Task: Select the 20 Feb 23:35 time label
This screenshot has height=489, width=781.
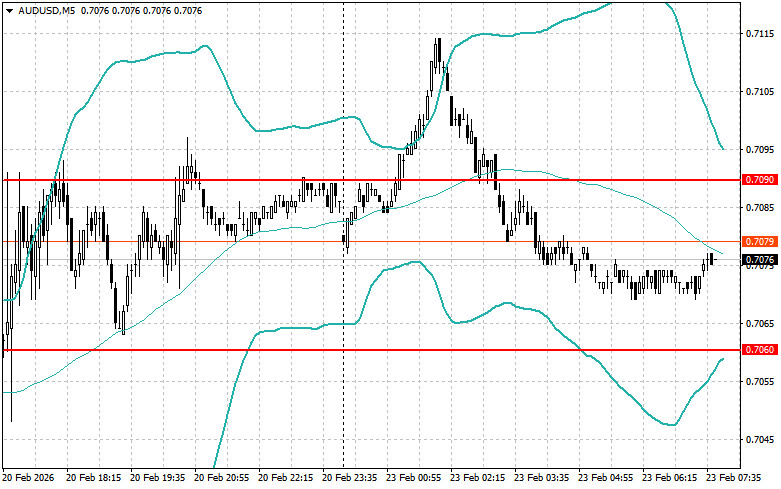Action: tap(350, 478)
